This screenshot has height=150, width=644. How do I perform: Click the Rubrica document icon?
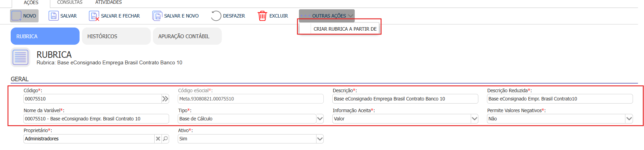click(x=20, y=57)
